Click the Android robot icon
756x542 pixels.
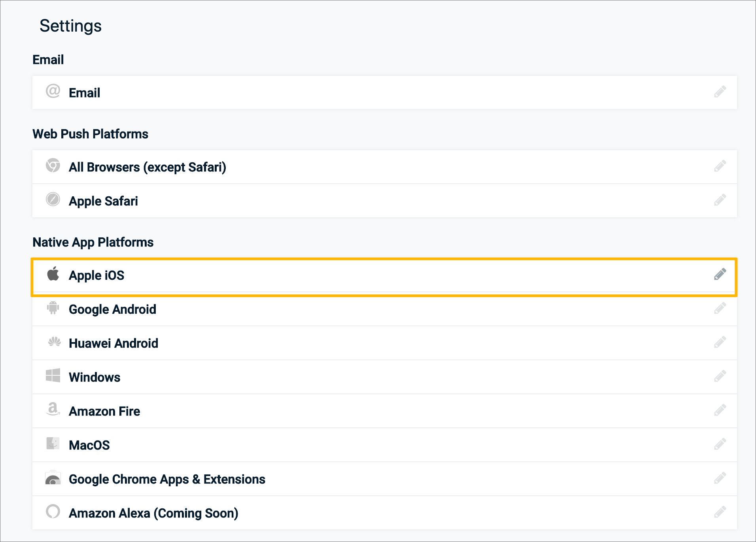(x=53, y=308)
